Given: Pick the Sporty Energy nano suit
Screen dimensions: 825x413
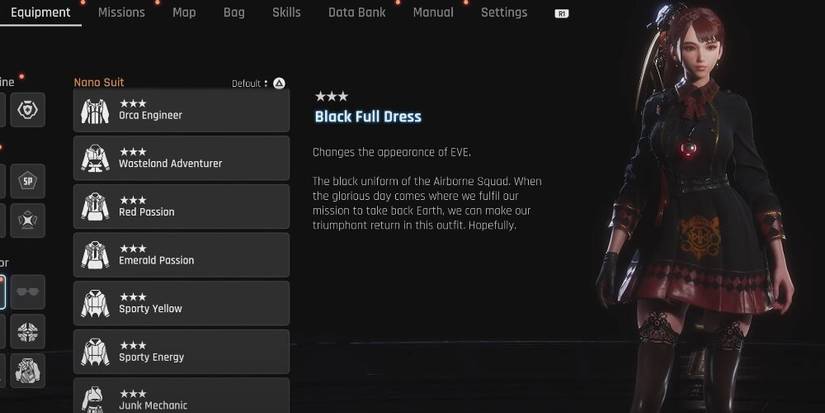Looking at the screenshot, I should tap(182, 351).
